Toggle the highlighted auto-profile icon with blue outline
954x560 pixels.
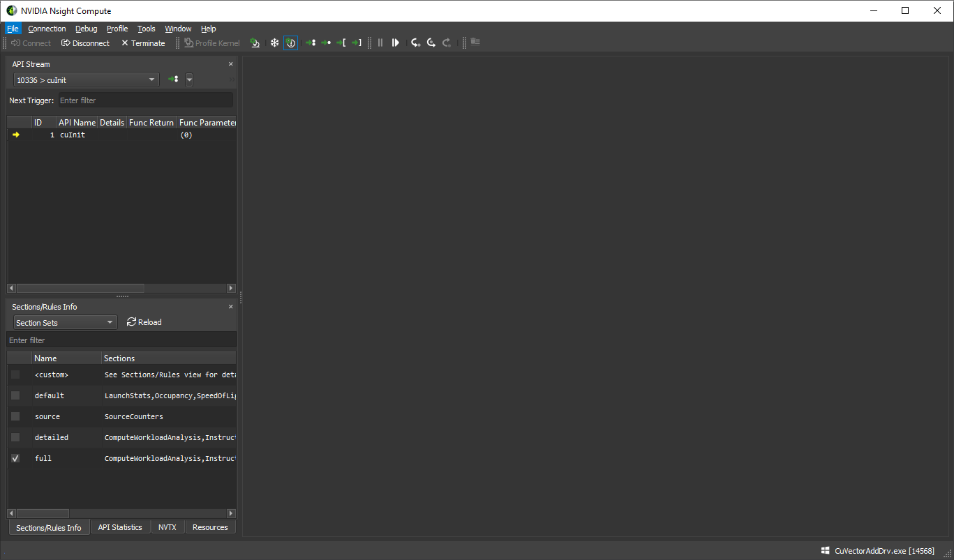(291, 43)
